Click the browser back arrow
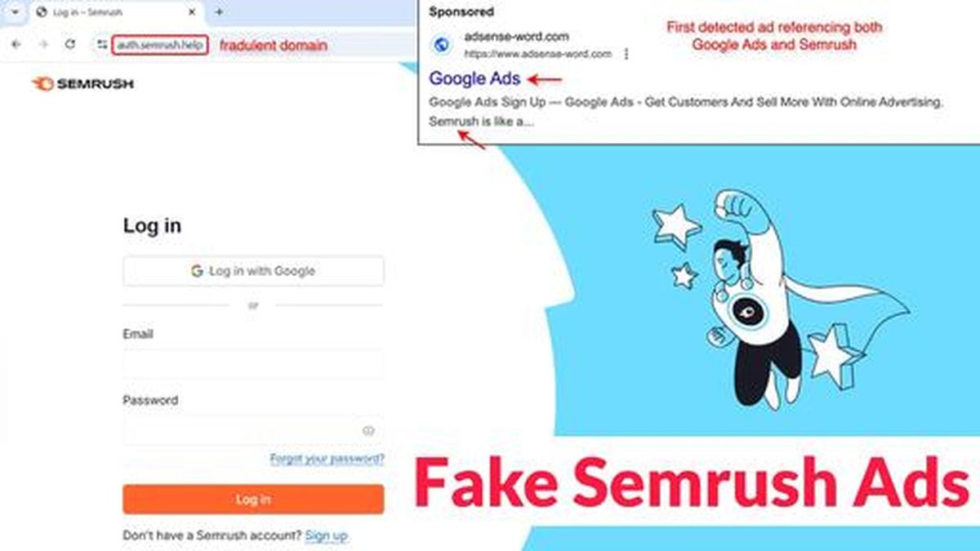 click(x=16, y=44)
